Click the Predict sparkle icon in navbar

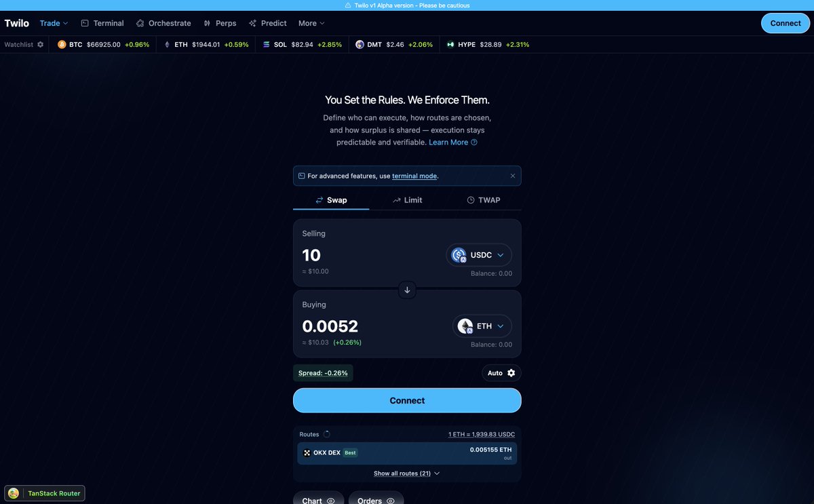[x=253, y=23]
